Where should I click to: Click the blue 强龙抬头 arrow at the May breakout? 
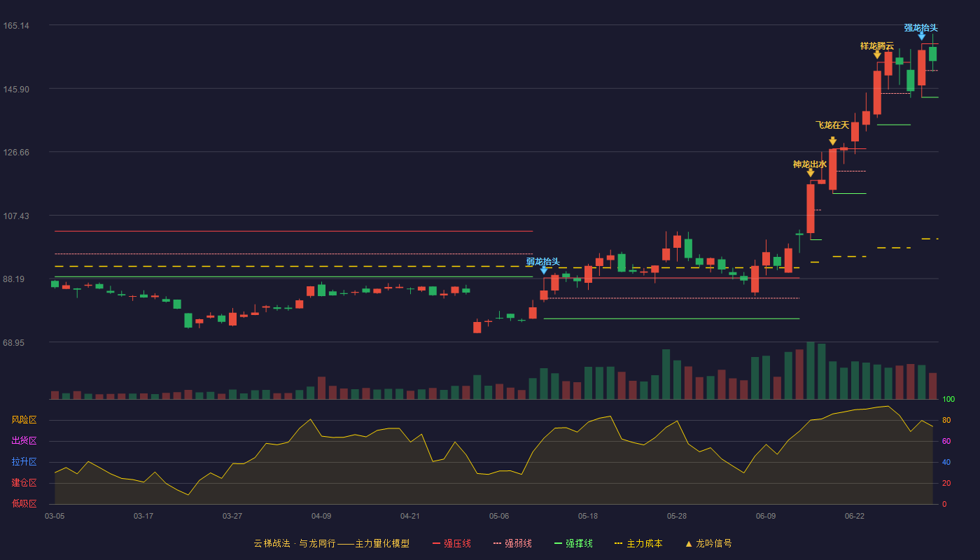544,270
